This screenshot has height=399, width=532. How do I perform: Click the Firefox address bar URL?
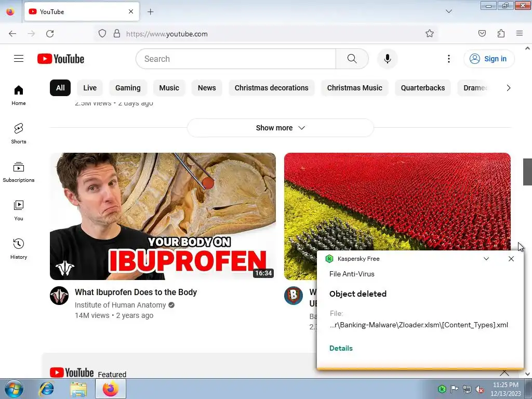coord(167,34)
